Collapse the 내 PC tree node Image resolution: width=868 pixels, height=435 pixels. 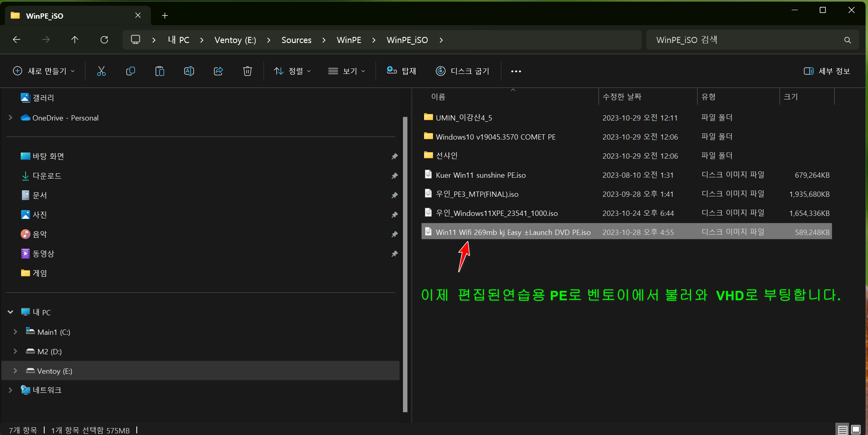[11, 312]
